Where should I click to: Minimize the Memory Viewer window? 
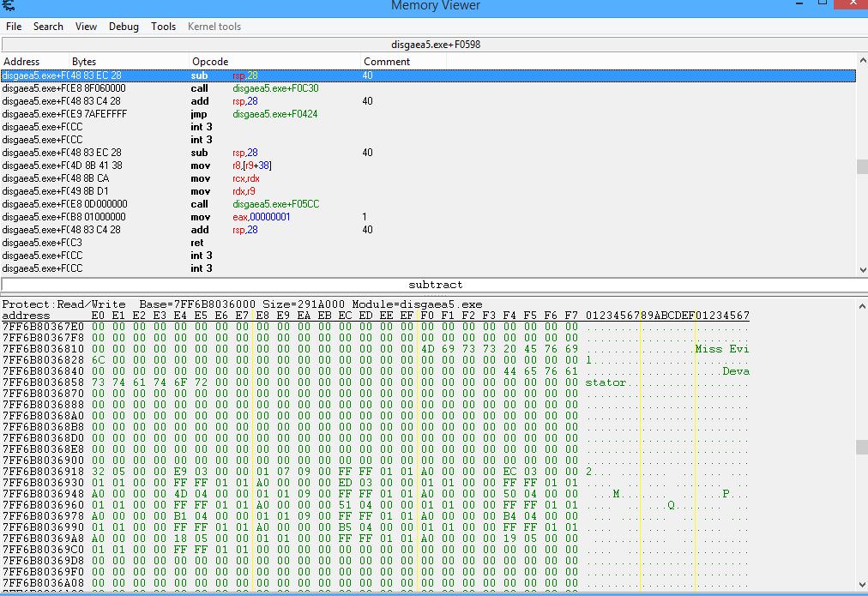pyautogui.click(x=799, y=4)
